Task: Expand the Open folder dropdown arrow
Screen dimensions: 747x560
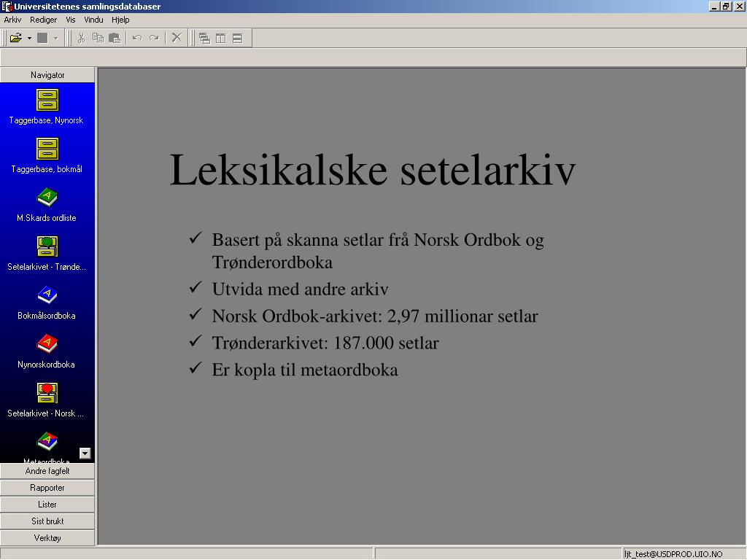Action: click(29, 38)
